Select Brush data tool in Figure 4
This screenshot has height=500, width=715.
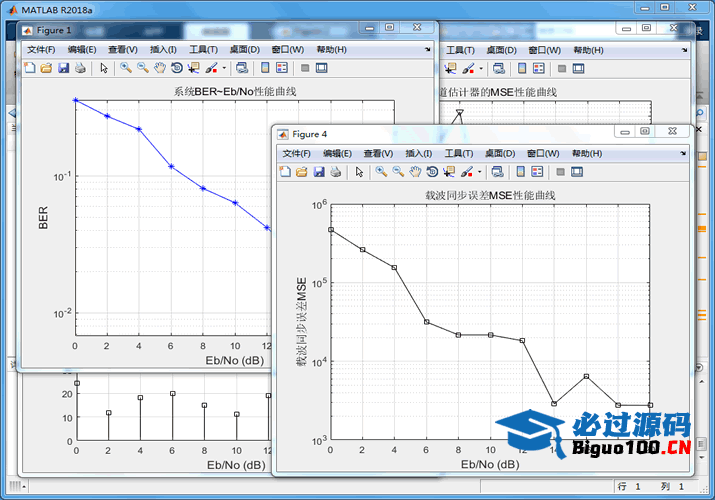click(x=466, y=172)
